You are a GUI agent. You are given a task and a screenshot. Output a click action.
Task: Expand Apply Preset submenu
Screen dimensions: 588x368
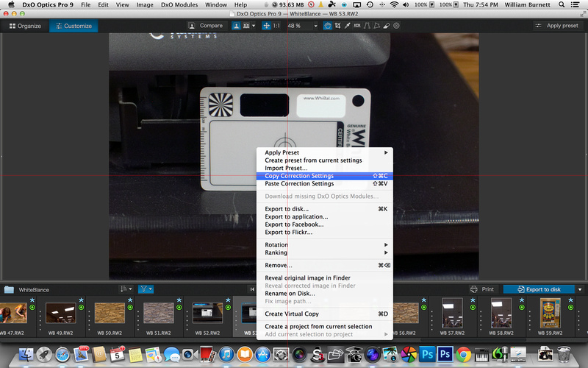325,152
